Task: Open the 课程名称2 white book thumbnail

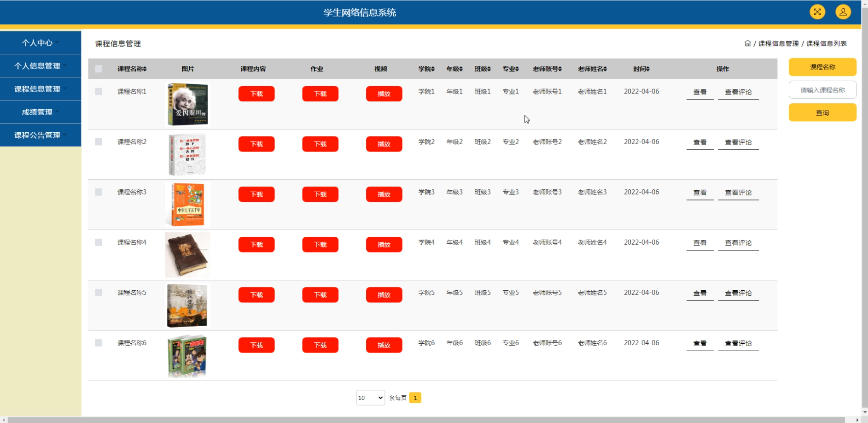Action: coord(187,154)
